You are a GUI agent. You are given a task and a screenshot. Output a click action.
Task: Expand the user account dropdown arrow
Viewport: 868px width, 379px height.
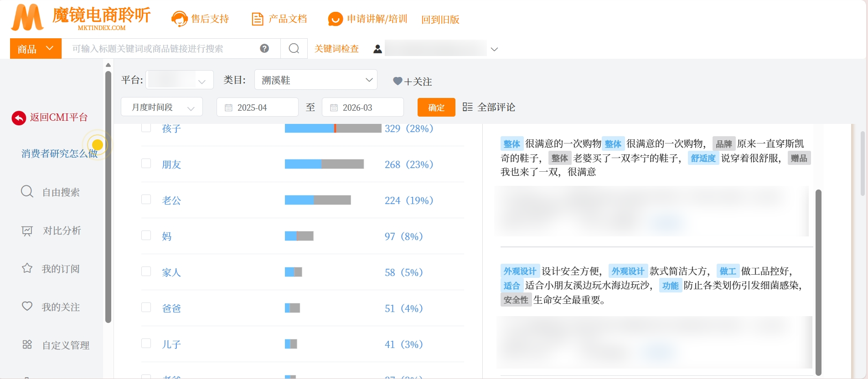(494, 49)
